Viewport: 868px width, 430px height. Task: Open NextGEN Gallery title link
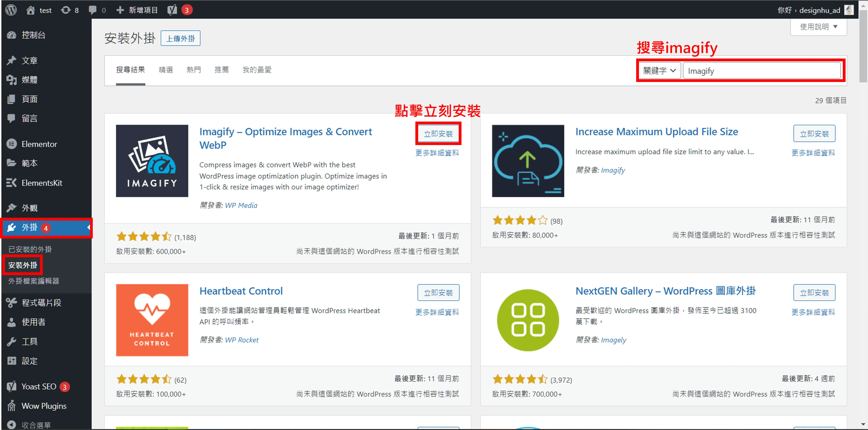point(666,291)
